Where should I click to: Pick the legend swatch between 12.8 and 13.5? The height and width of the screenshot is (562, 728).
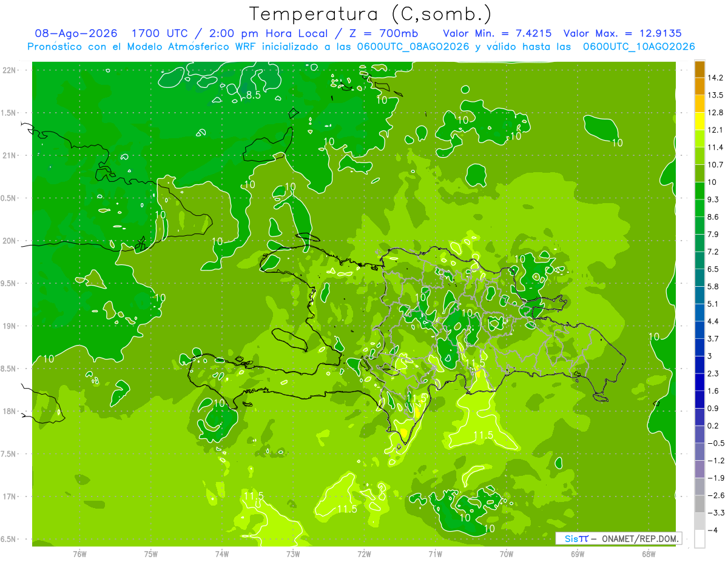tap(699, 104)
